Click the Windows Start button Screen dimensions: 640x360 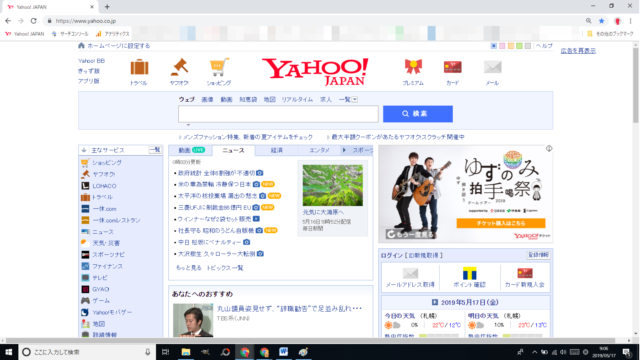(x=9, y=352)
